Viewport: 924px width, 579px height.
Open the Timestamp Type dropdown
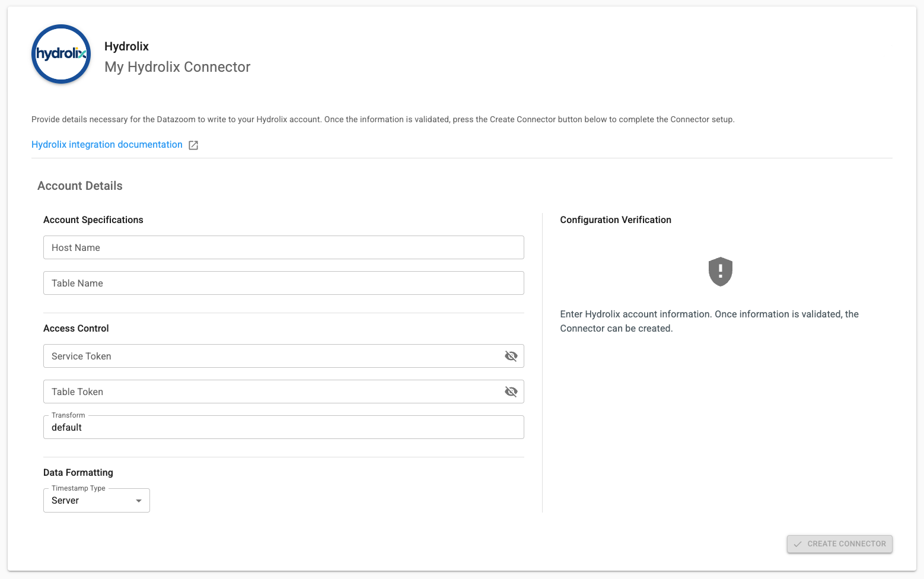[97, 500]
